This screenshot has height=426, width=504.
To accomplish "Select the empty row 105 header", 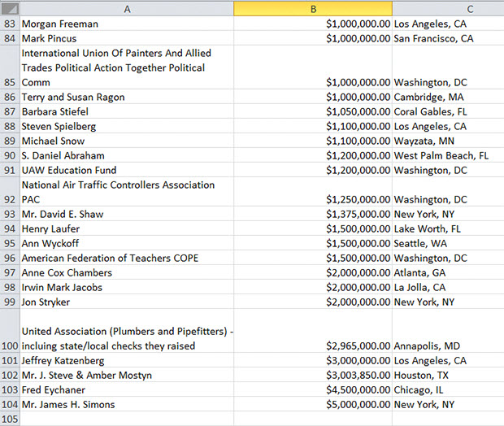I will coord(9,419).
